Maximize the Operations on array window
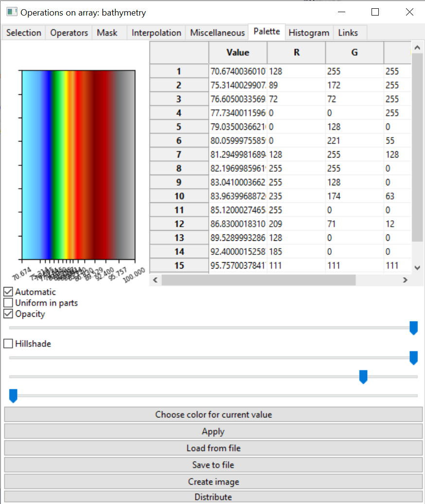This screenshot has height=504, width=425. coord(375,12)
